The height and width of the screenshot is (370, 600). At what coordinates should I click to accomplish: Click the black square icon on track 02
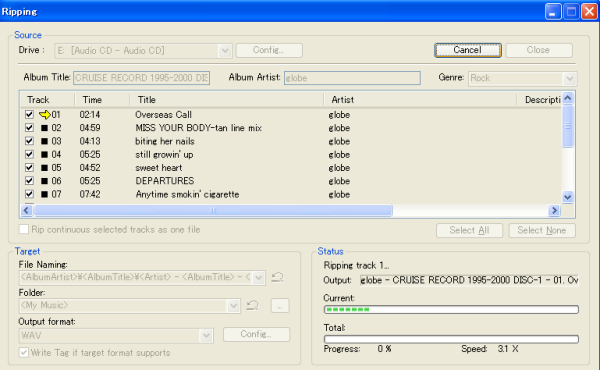44,128
